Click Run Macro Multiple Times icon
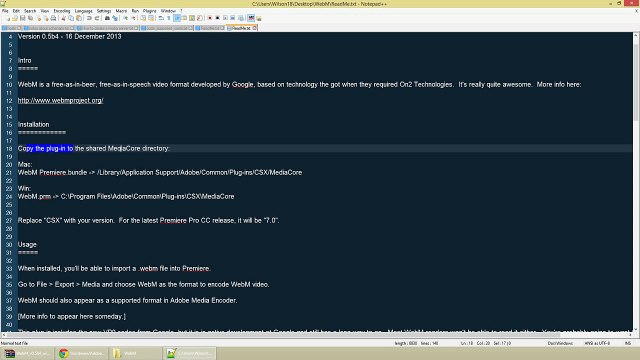Image resolution: width=640 pixels, height=360 pixels. coord(233,18)
